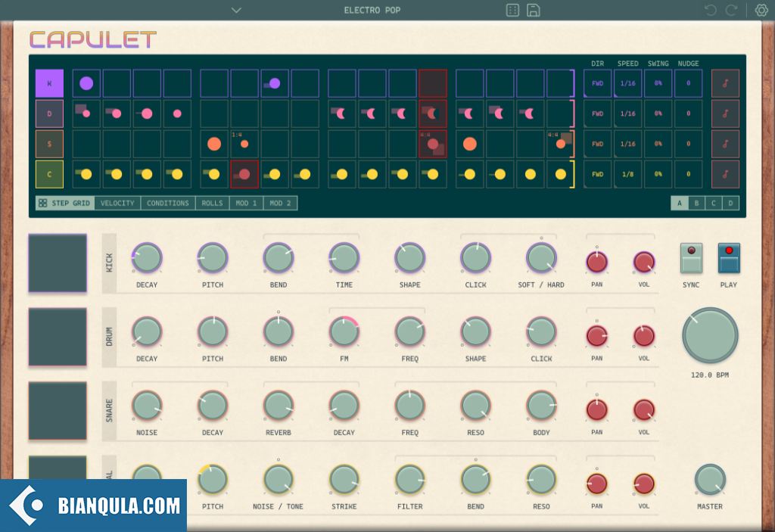Screen dimensions: 775x532
Task: Click the note icon on the drum row
Action: tap(725, 114)
